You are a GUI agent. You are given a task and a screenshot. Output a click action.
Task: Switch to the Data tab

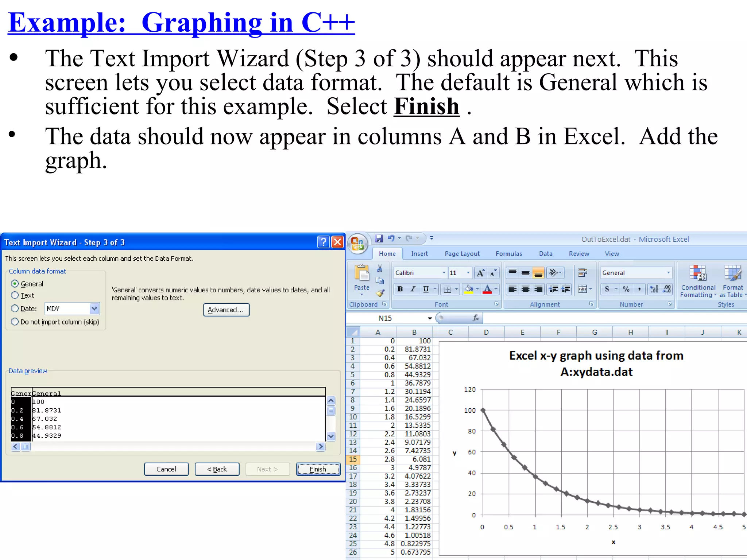click(x=546, y=254)
